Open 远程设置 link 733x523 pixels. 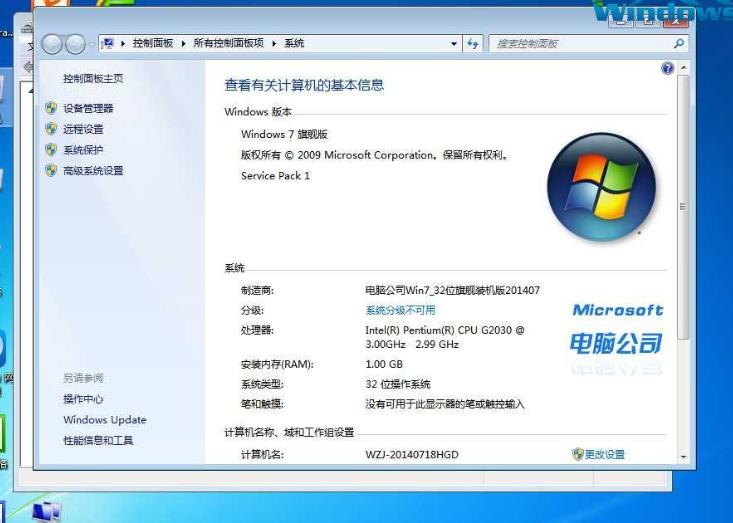[83, 129]
